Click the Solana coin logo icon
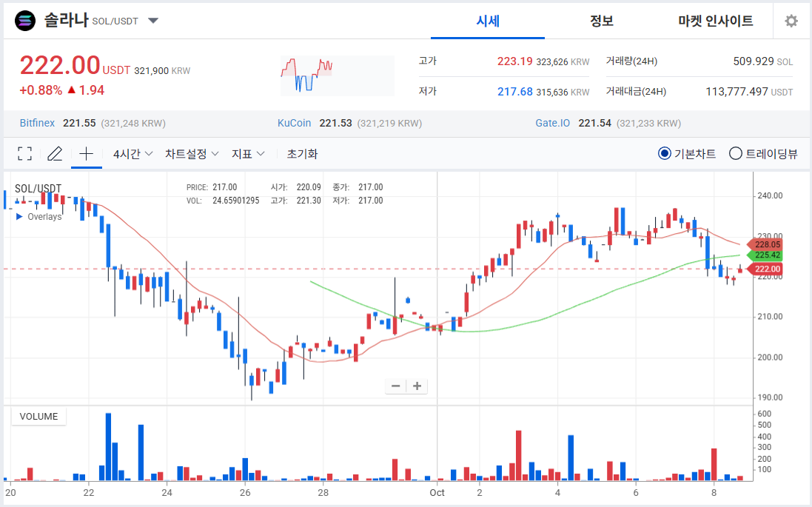Viewport: 812px width, 507px height. click(24, 21)
